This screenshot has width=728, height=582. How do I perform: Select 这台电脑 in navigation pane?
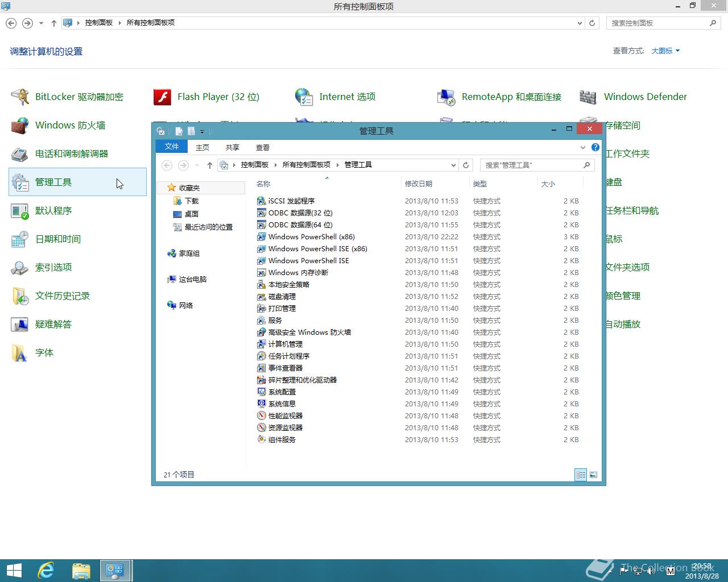coord(187,279)
